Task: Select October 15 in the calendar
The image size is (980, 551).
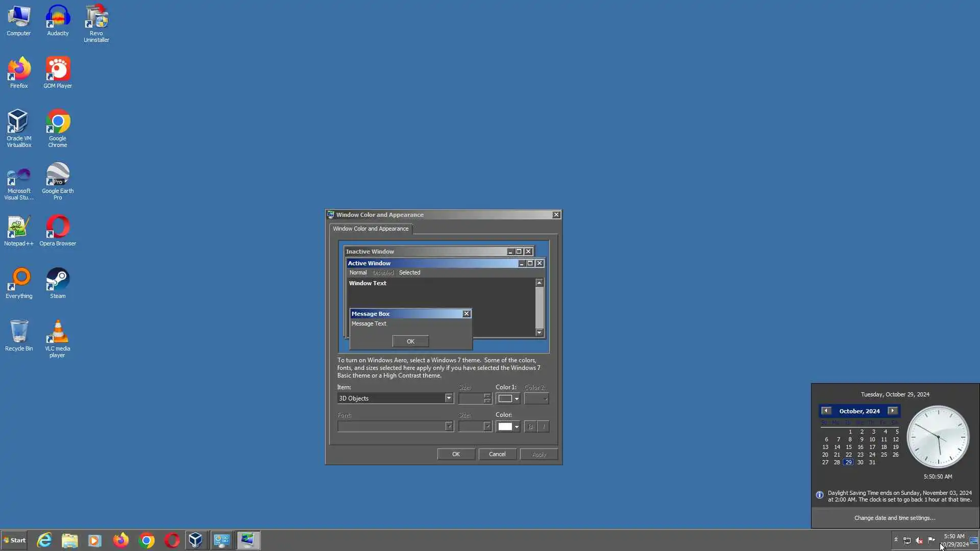Action: click(x=848, y=447)
